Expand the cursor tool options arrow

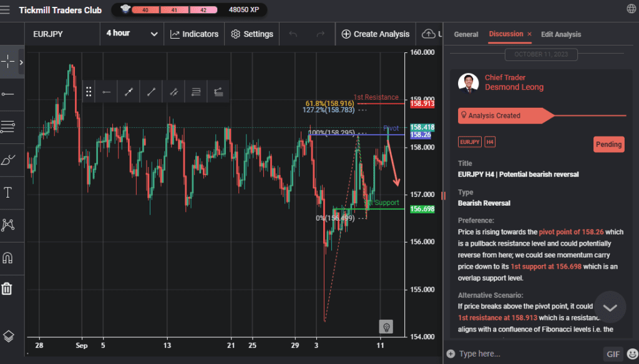click(21, 62)
